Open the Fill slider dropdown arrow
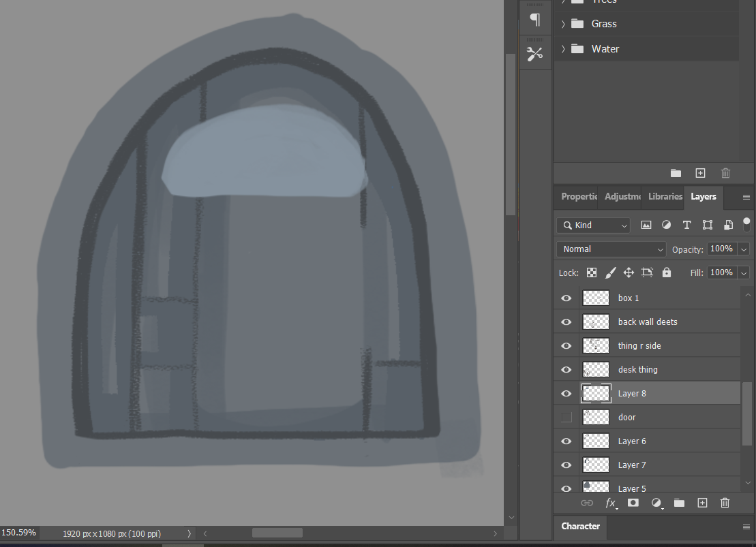The width and height of the screenshot is (756, 547). click(x=744, y=272)
